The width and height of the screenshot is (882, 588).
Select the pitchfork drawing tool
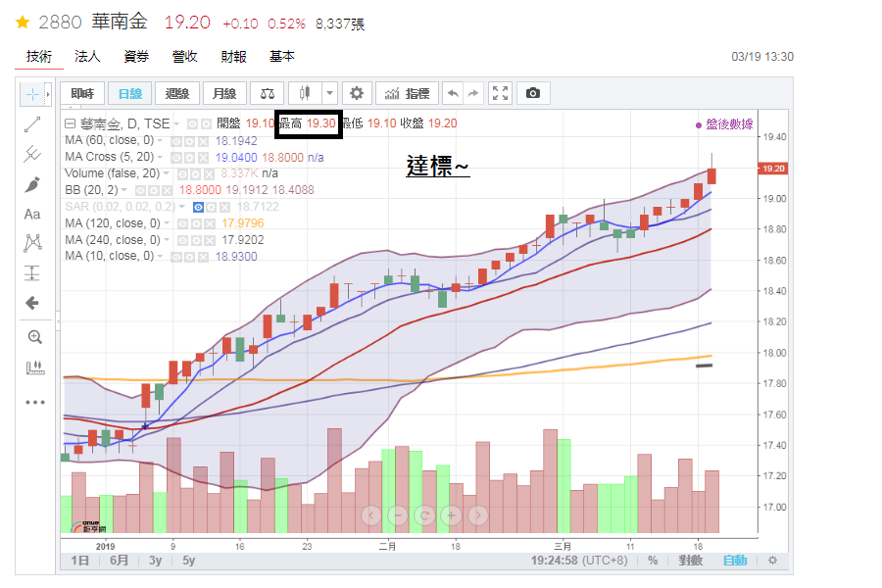click(x=32, y=154)
